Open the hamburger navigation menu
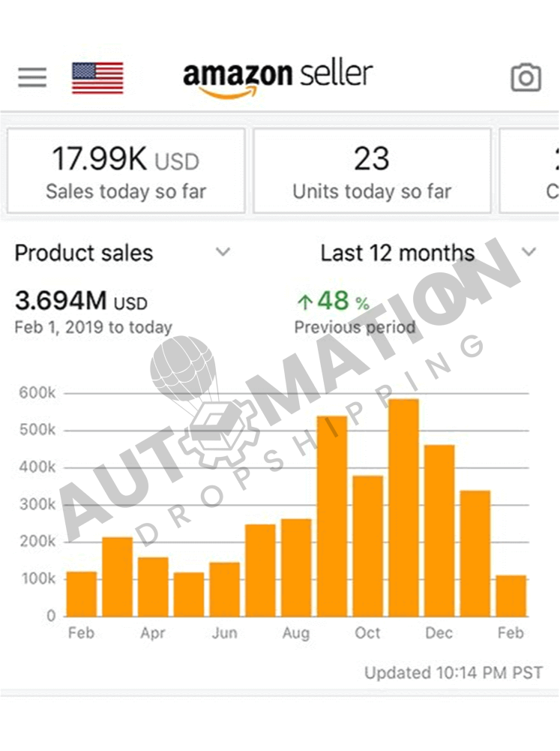The width and height of the screenshot is (560, 751). (x=31, y=77)
